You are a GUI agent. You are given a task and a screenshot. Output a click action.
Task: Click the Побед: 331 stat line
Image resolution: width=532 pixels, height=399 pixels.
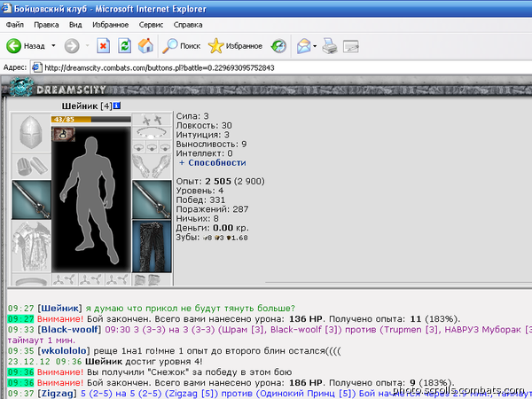pyautogui.click(x=200, y=199)
